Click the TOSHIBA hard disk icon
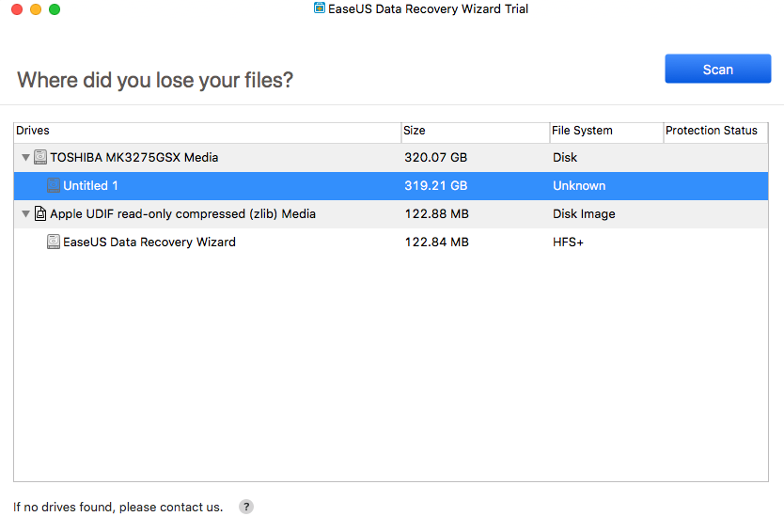 (40, 157)
